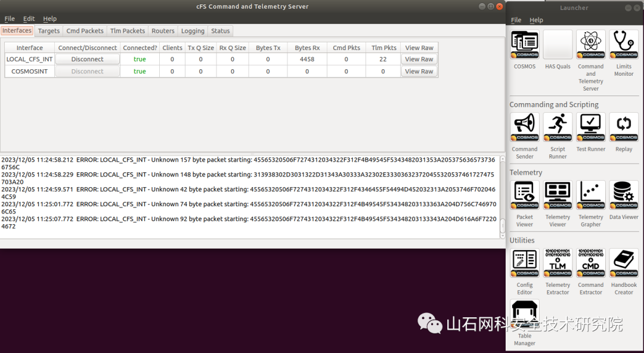Click the 4458 Bytes Rx value
The image size is (644, 353).
click(307, 59)
